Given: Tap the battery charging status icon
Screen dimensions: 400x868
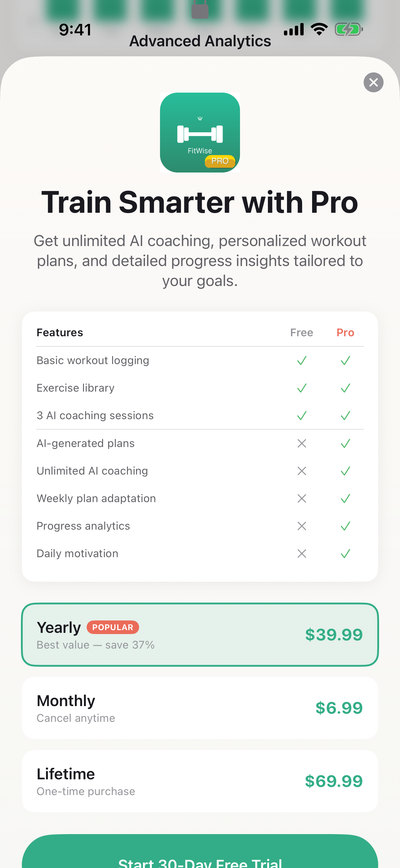Looking at the screenshot, I should pyautogui.click(x=348, y=29).
